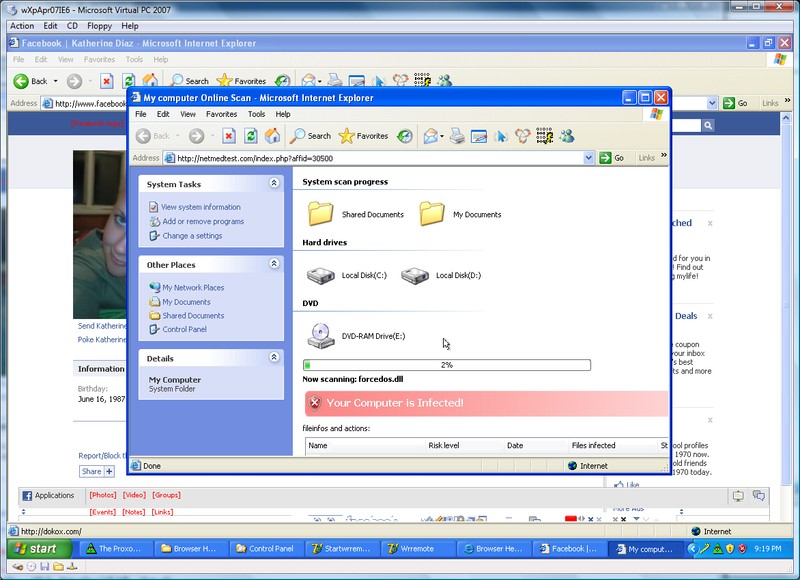Click the Windows Start button

pyautogui.click(x=35, y=549)
